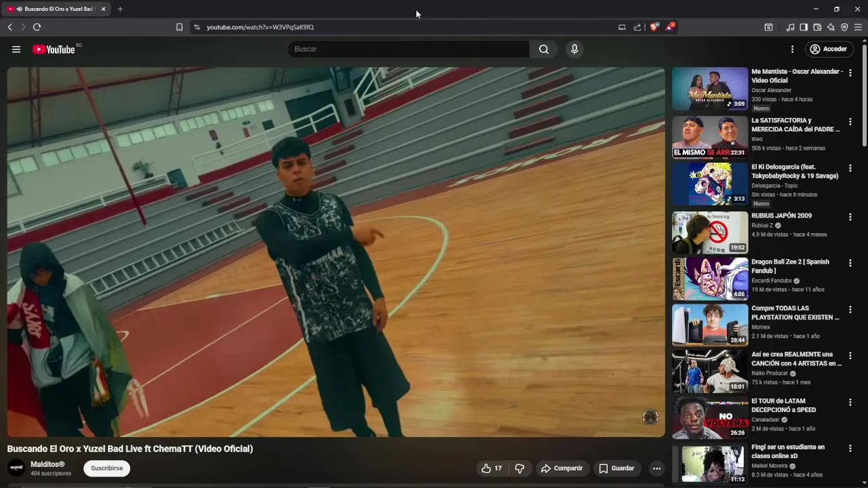Play the Me Mentiste thumbnail
The image size is (868, 488).
point(710,89)
